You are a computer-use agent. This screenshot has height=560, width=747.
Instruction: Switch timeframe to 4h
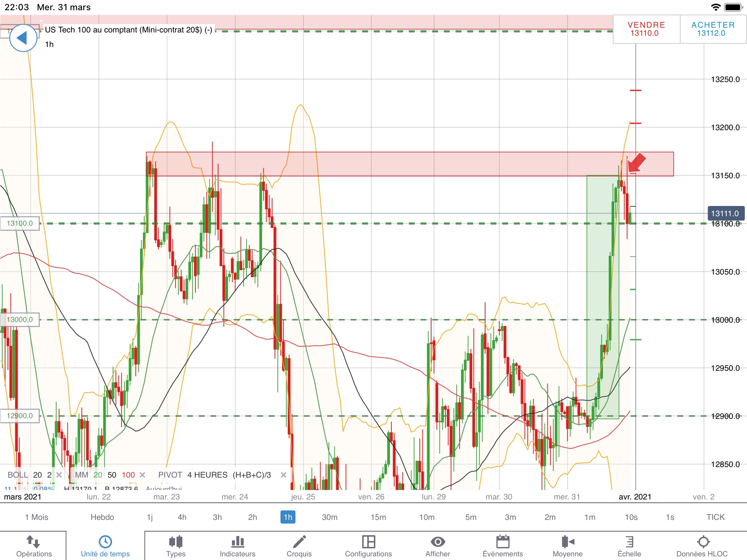point(182,517)
